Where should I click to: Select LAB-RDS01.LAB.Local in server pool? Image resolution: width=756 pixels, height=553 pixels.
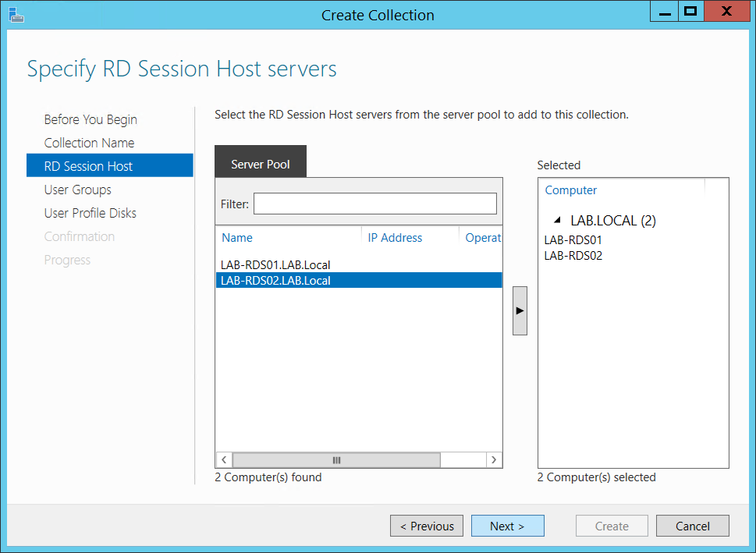pyautogui.click(x=275, y=265)
